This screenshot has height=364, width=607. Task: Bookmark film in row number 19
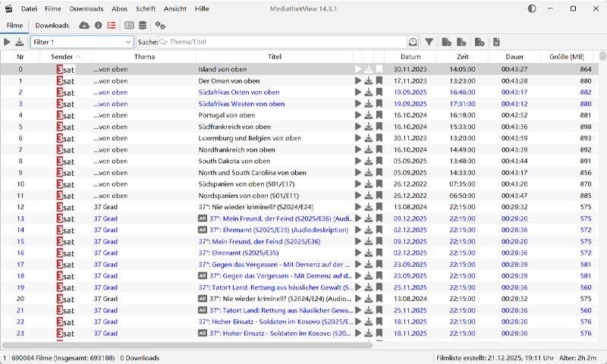click(379, 287)
